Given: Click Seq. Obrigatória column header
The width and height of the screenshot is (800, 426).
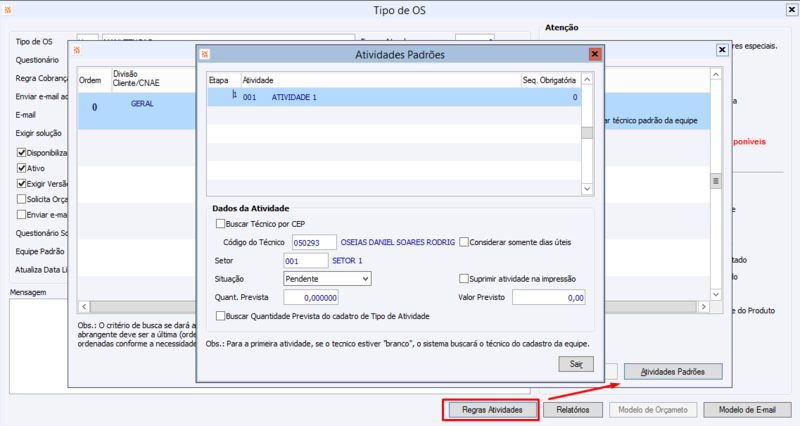Looking at the screenshot, I should tap(550, 80).
